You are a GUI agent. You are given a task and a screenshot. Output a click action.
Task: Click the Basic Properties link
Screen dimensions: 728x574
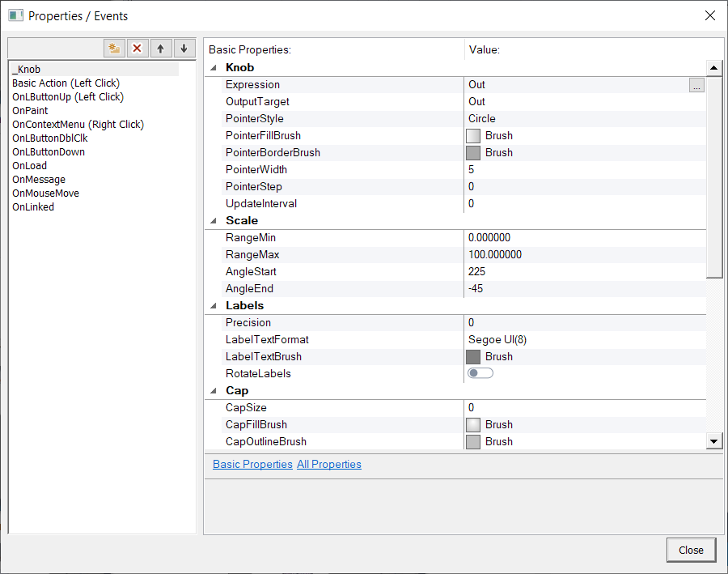click(x=252, y=465)
